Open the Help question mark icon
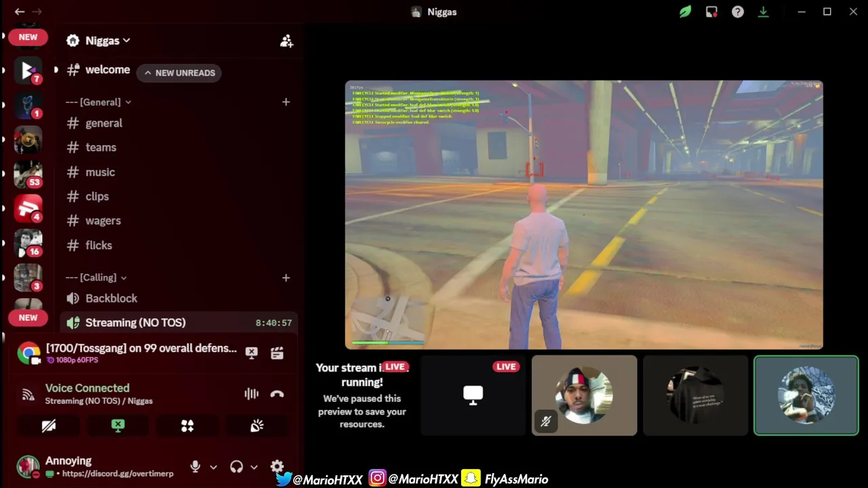 (x=738, y=12)
